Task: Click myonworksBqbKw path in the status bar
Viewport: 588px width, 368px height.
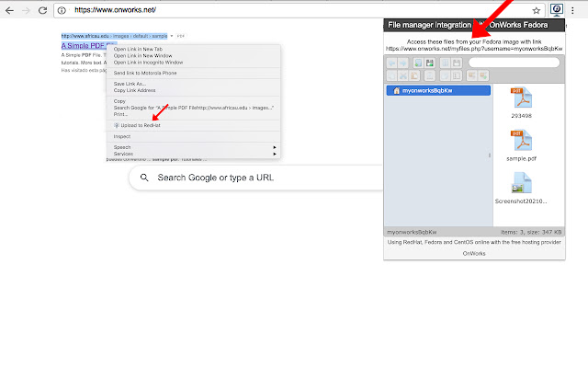Action: pos(412,232)
